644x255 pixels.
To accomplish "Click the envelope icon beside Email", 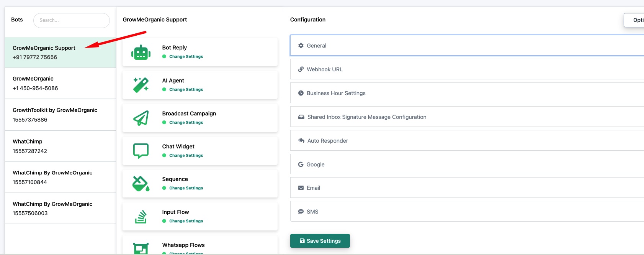I will [301, 188].
